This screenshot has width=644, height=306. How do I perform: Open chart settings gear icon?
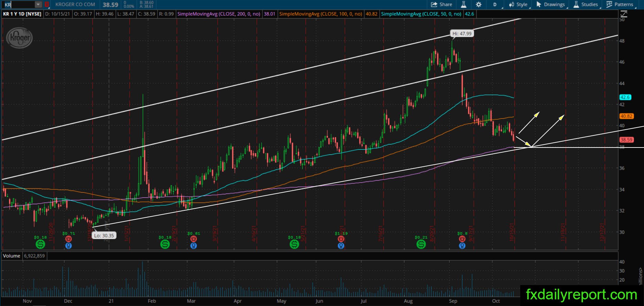pos(479,4)
